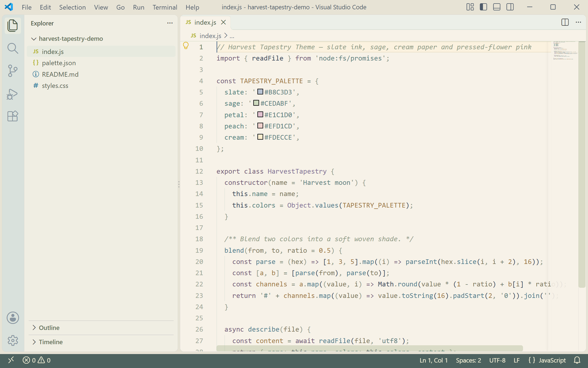Click the lightbulb code action icon

click(x=186, y=46)
